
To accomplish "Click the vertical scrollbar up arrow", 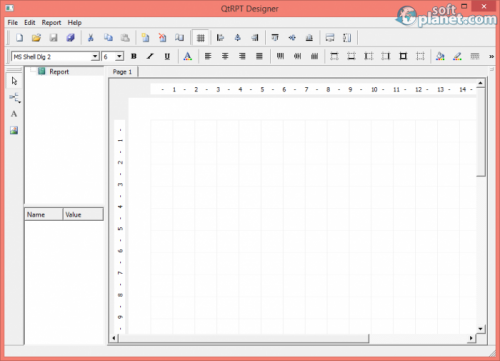I will (x=480, y=83).
